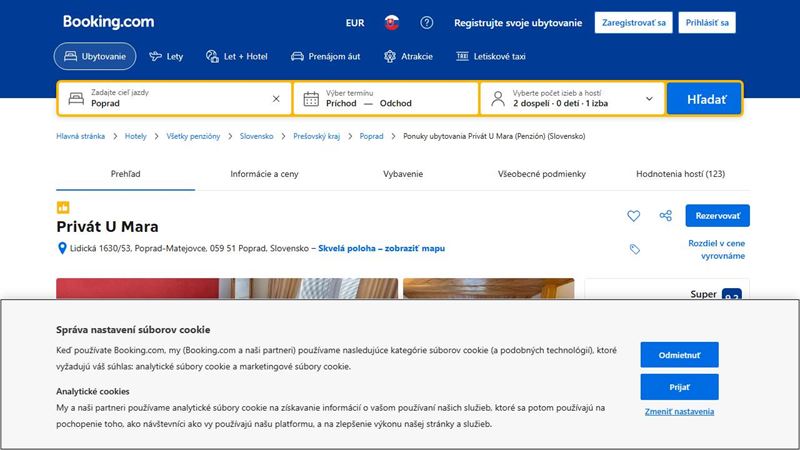Open Hodnotenia hostí (123) tab
This screenshot has height=450, width=800.
[x=681, y=174]
